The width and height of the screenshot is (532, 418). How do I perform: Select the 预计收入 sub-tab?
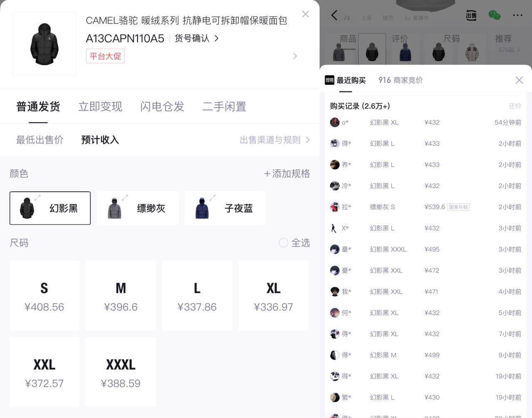[100, 140]
